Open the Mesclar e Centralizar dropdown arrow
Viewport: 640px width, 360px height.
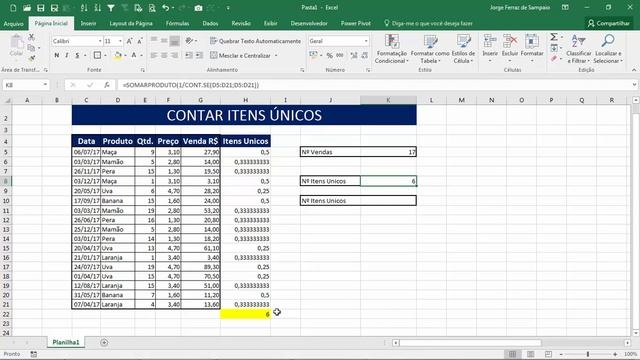pyautogui.click(x=276, y=55)
